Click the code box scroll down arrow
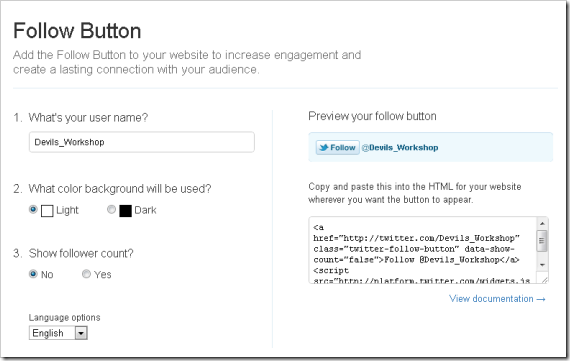Image resolution: width=570 pixels, height=361 pixels. pos(542,265)
